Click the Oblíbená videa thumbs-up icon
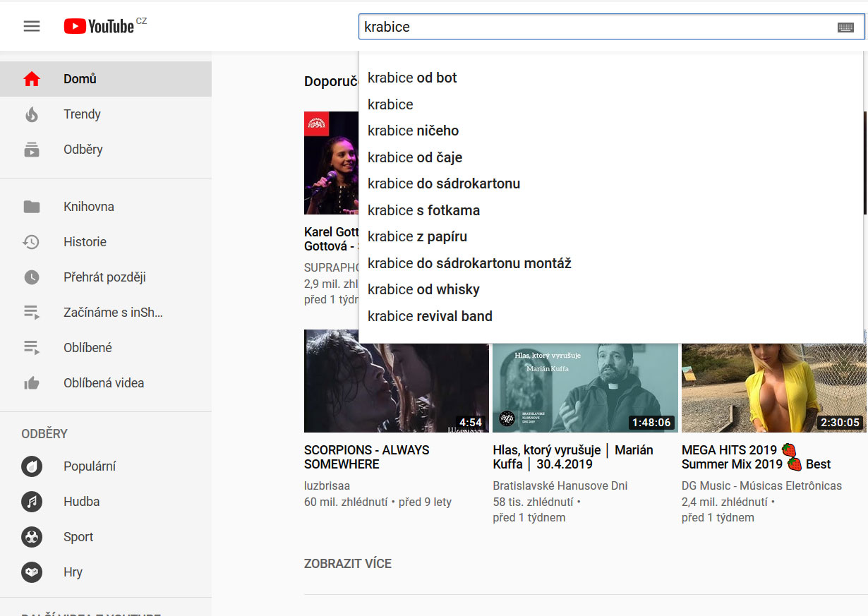 (x=32, y=383)
